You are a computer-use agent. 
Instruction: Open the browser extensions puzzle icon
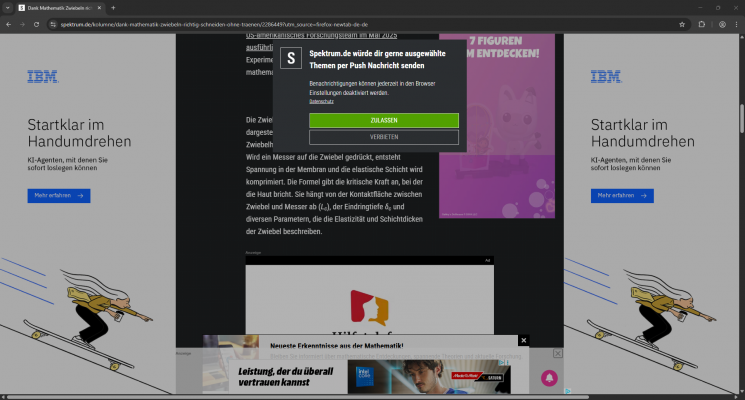coord(702,23)
